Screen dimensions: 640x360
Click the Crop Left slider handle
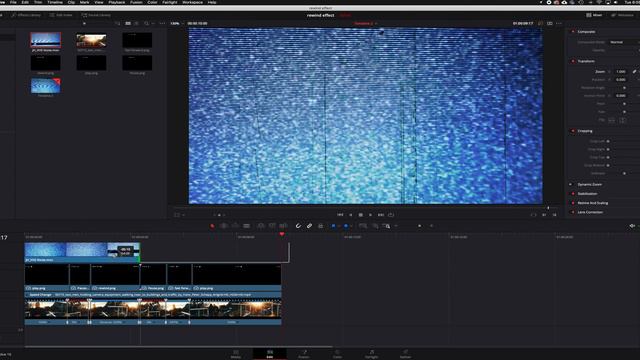click(608, 141)
